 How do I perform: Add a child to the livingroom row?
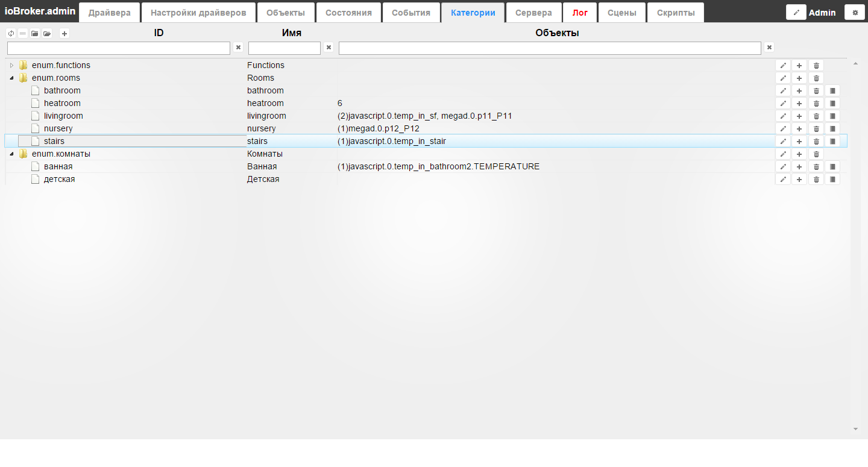(x=799, y=116)
